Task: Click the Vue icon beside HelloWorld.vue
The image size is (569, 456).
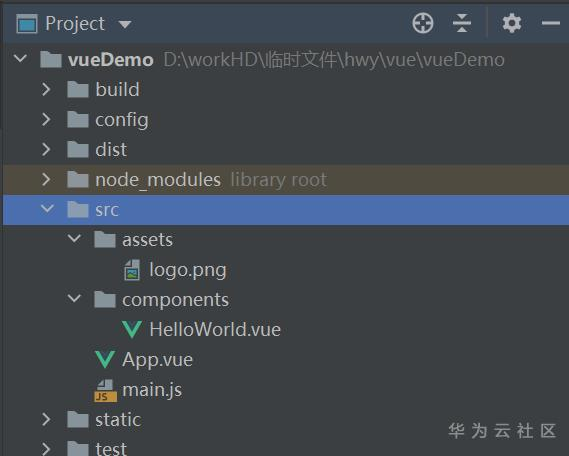Action: pyautogui.click(x=132, y=329)
